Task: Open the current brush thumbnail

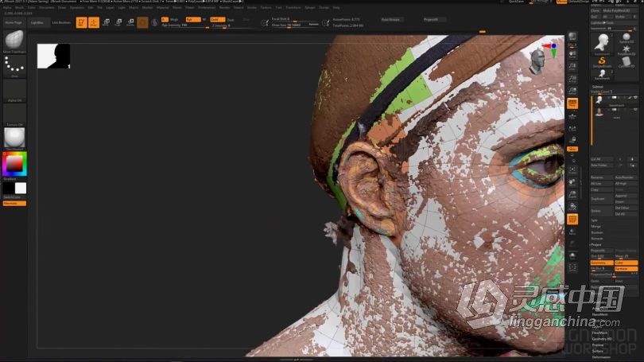Action: [14, 41]
